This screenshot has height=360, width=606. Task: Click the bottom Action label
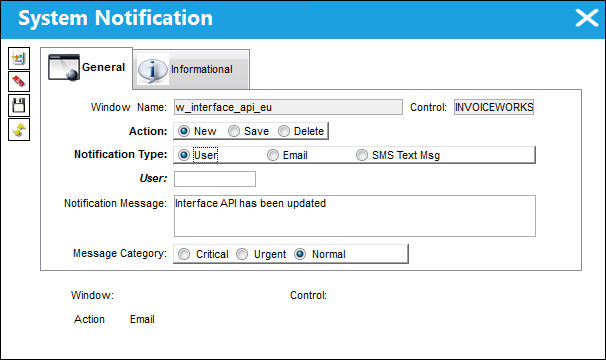coord(89,319)
